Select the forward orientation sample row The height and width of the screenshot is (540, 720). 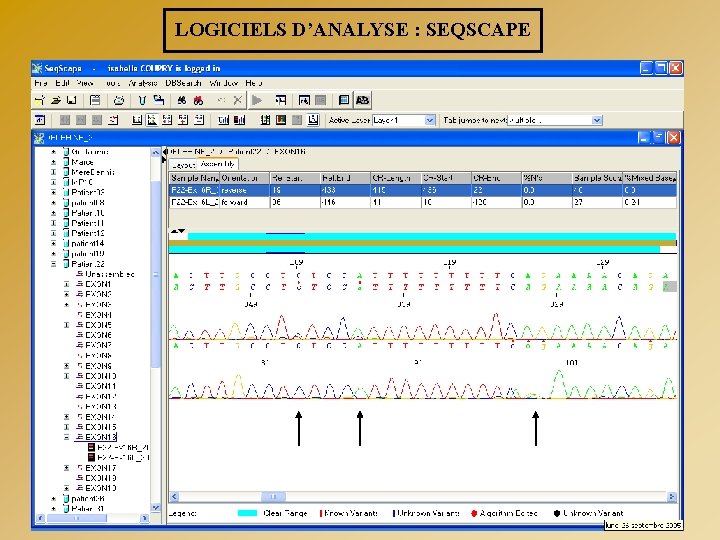click(x=423, y=202)
